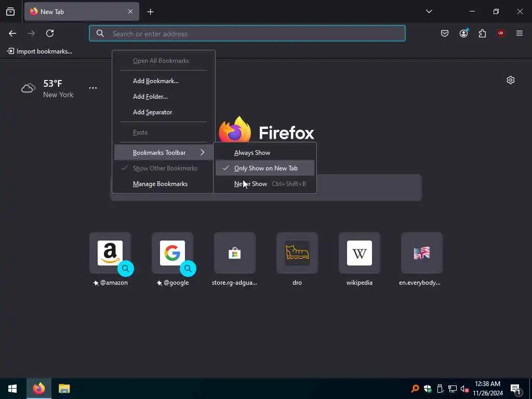This screenshot has width=532, height=399.
Task: Open the notification center icon
Action: [x=515, y=389]
